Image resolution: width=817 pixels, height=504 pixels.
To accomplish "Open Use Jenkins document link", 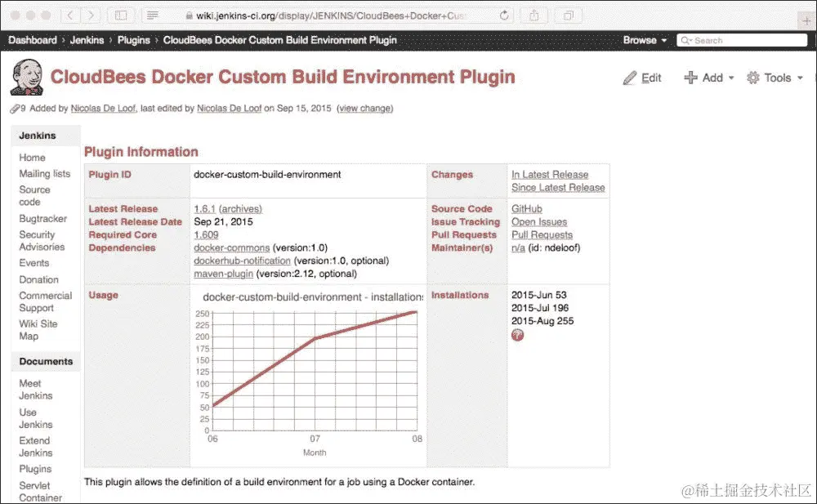I will [35, 418].
